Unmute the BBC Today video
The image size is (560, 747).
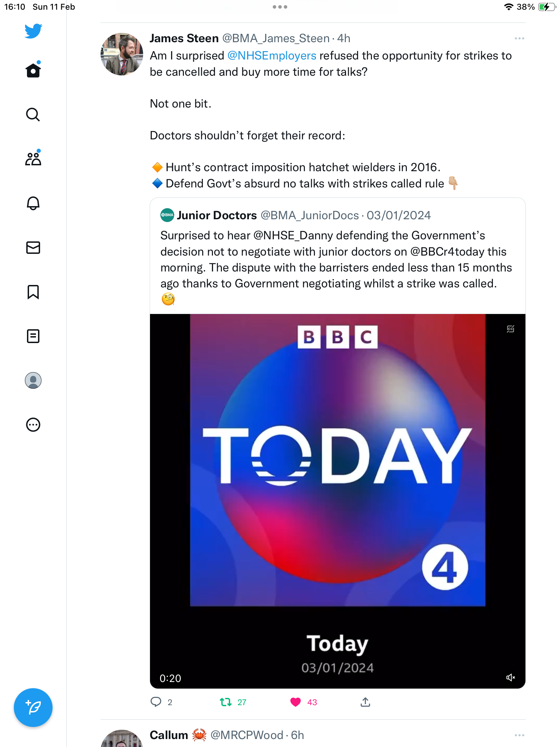pos(511,677)
